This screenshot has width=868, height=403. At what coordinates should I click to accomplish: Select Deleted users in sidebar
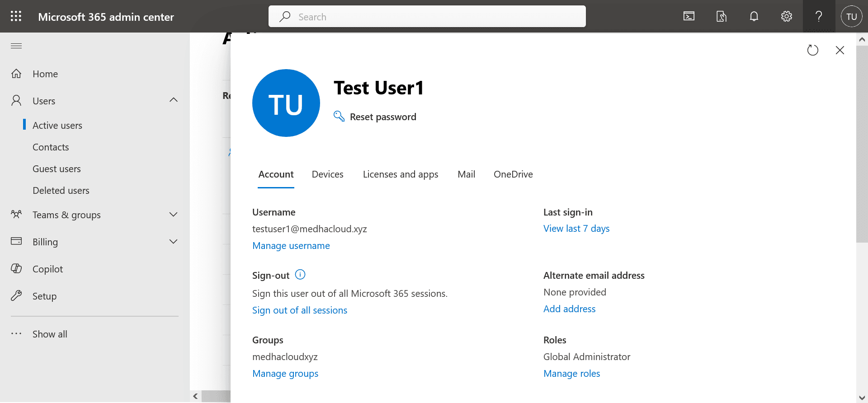click(x=61, y=190)
